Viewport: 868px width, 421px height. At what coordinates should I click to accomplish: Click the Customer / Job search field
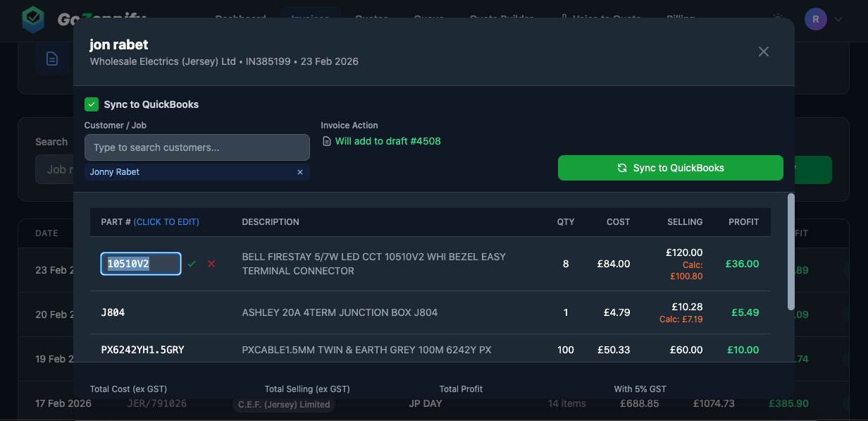pyautogui.click(x=197, y=147)
